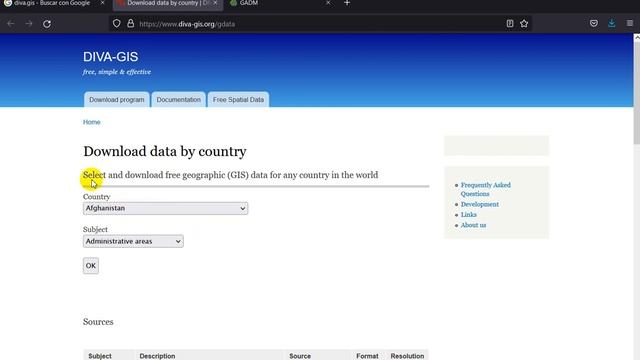Bookmark this page with the star icon

tap(524, 24)
